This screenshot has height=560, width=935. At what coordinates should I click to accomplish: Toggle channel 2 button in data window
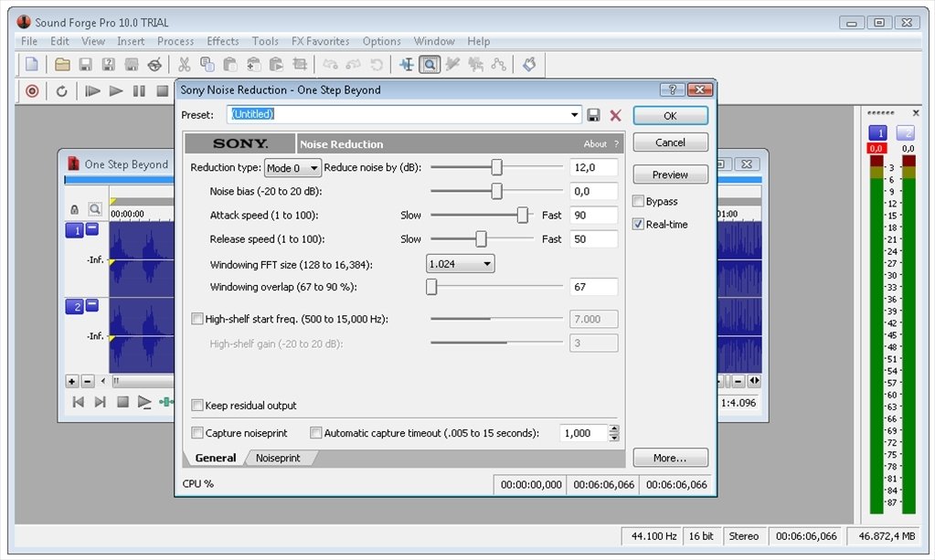[75, 307]
